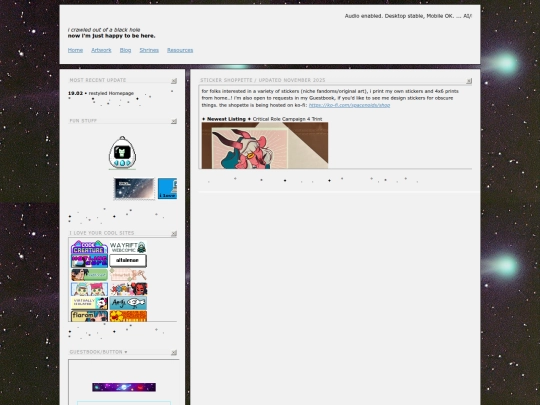Close the Guestbook/Button panel
Image resolution: width=540 pixels, height=405 pixels.
click(174, 353)
